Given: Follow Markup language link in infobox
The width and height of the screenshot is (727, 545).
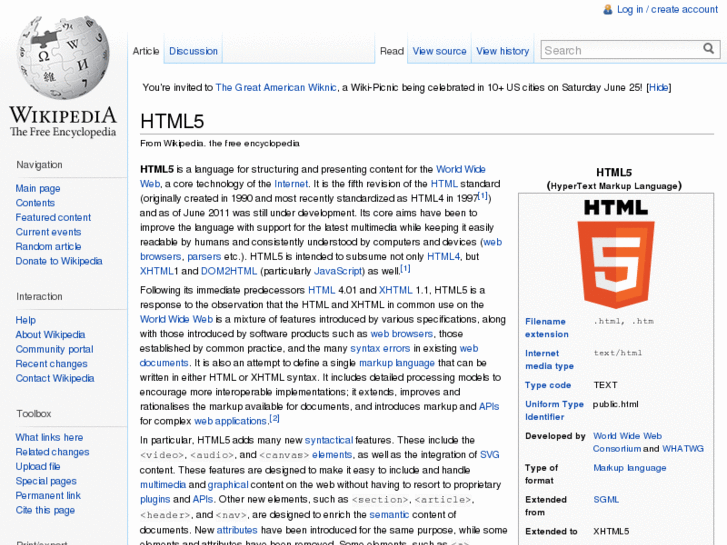Looking at the screenshot, I should click(630, 468).
